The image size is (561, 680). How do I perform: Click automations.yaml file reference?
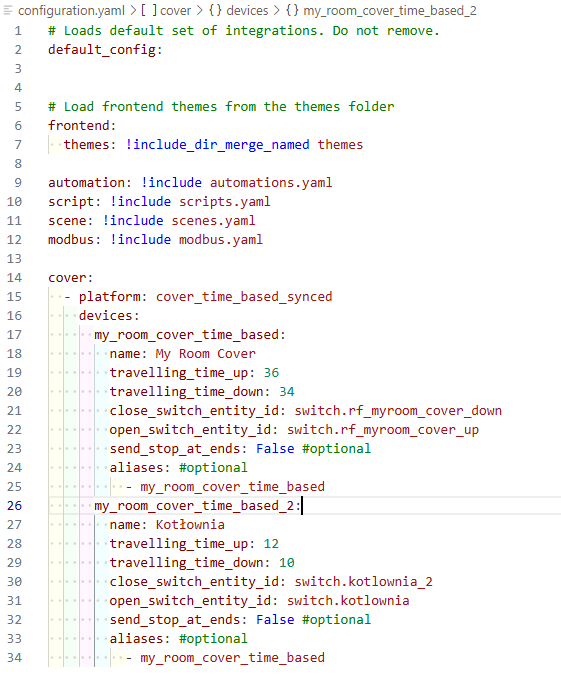271,183
